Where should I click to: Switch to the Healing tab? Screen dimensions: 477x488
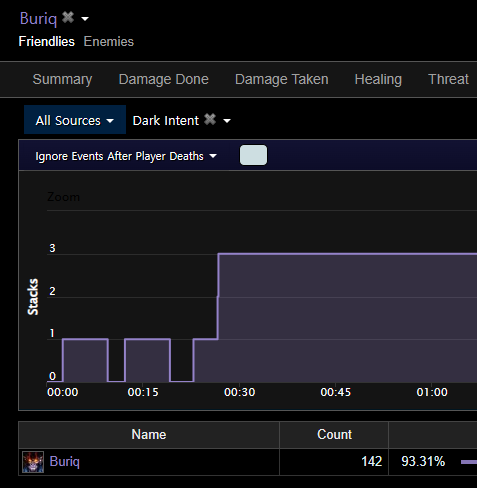pos(378,79)
